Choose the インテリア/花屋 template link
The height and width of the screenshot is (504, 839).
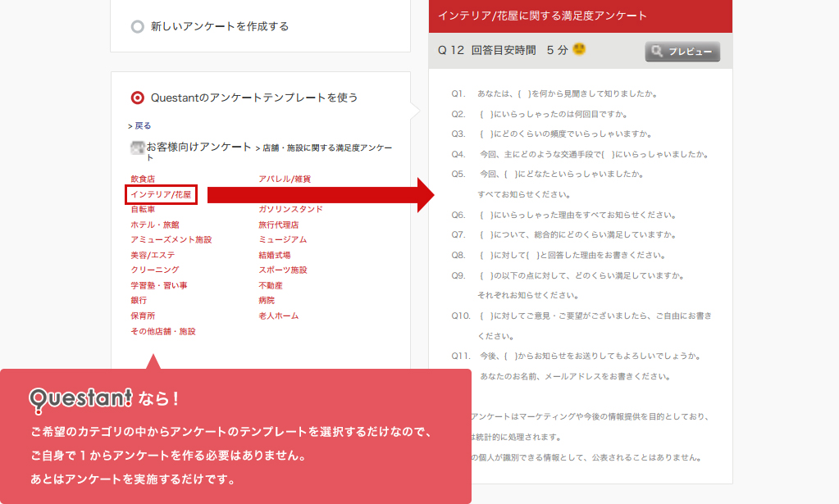click(161, 194)
